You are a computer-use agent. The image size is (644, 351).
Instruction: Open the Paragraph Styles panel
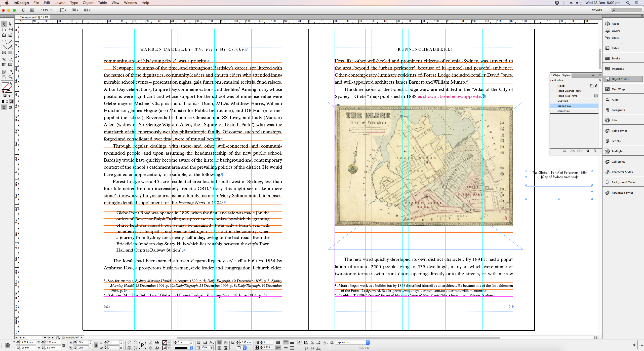(x=622, y=193)
